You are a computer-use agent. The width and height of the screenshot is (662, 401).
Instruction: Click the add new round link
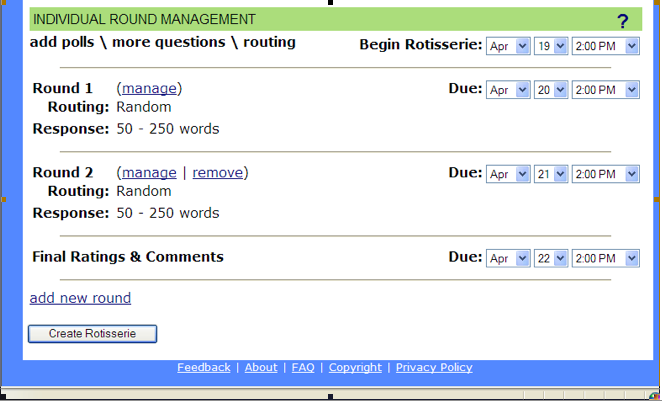click(x=80, y=298)
